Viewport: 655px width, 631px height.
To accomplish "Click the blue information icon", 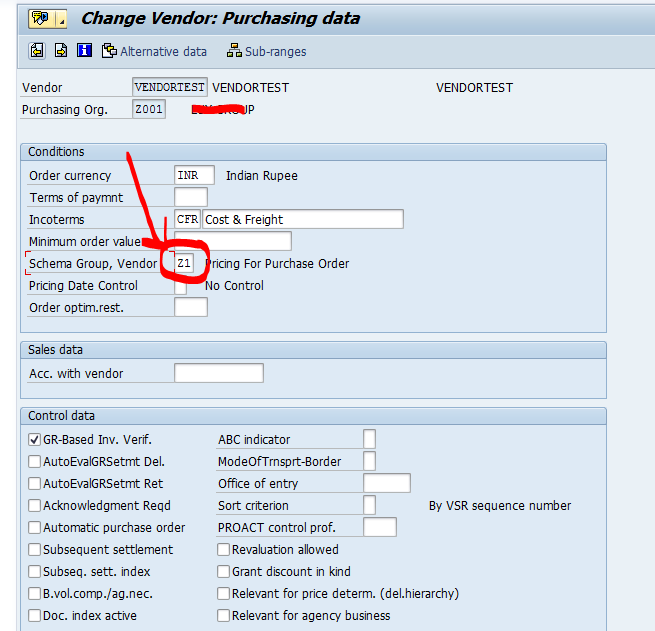I will (85, 51).
